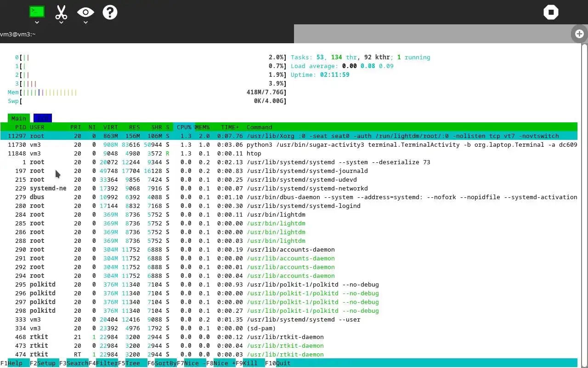Expand the arrow under the Terminal activity icon
This screenshot has width=588, height=368.
[37, 22]
